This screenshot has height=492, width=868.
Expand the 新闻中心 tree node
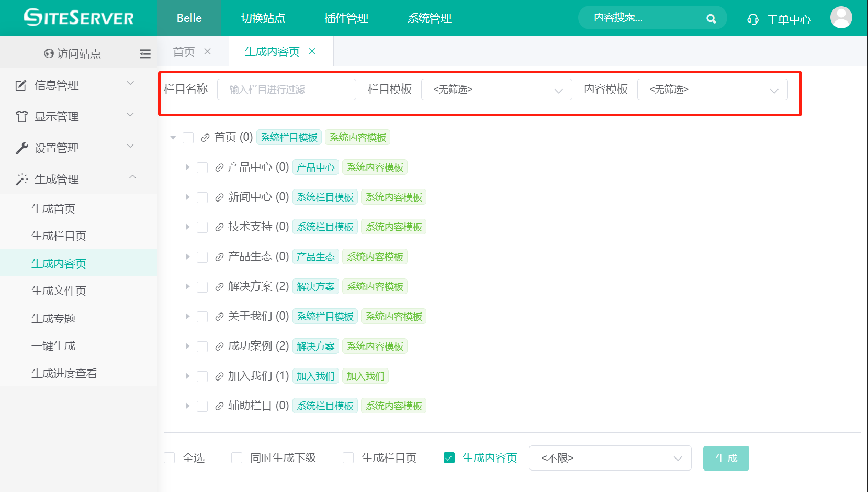tap(187, 197)
